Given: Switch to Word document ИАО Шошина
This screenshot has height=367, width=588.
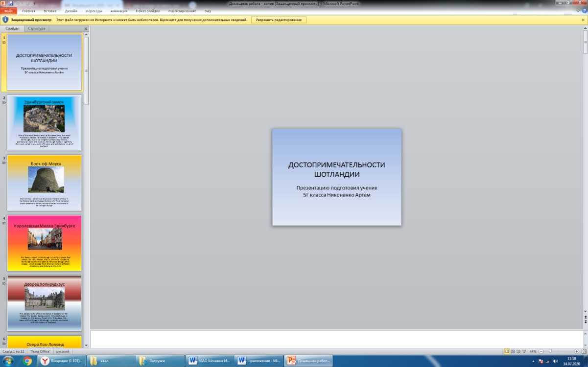Looking at the screenshot, I should pos(209,361).
